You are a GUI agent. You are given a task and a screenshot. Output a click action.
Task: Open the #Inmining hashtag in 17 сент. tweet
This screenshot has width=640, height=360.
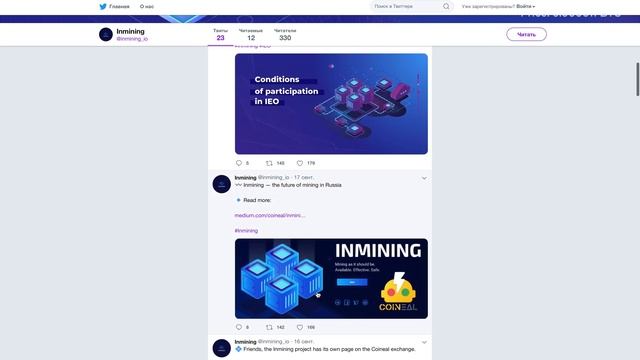(246, 231)
